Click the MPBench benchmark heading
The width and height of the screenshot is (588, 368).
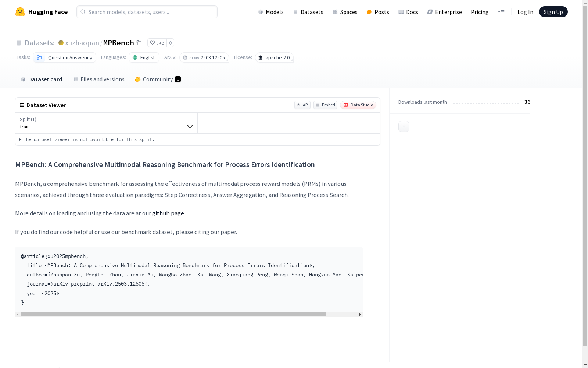click(x=165, y=164)
